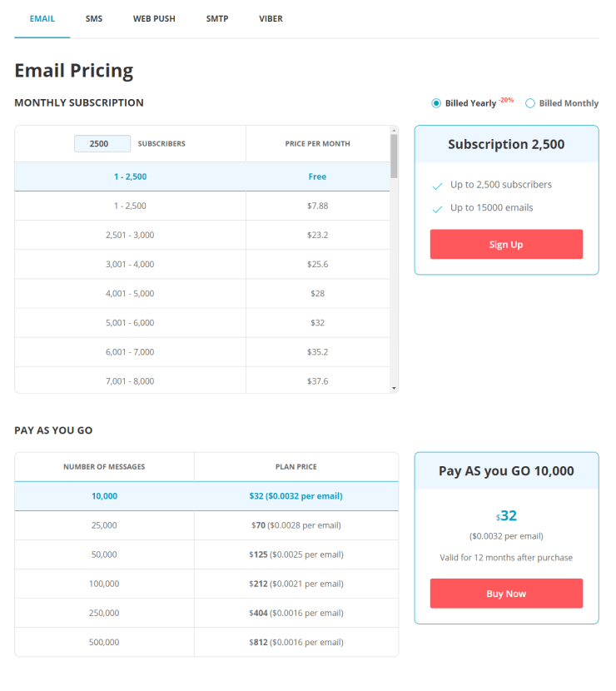Image resolution: width=616 pixels, height=691 pixels.
Task: Select the Billed Monthly radio button
Action: click(x=530, y=103)
